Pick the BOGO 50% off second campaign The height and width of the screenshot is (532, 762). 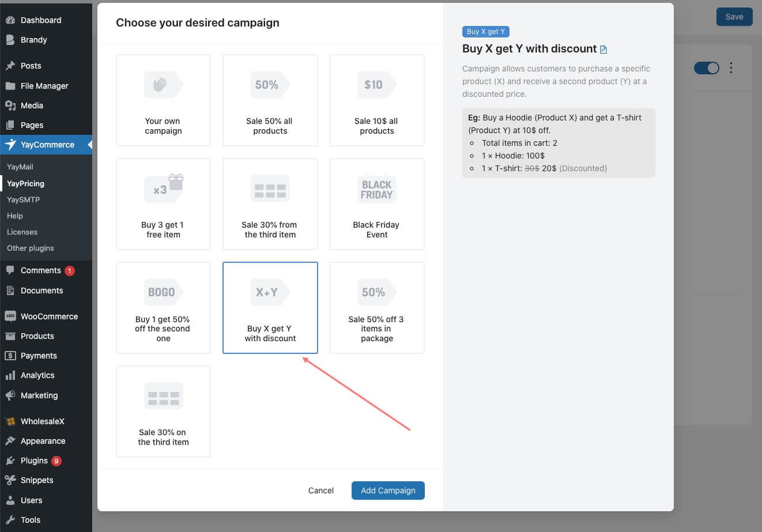[x=163, y=308]
